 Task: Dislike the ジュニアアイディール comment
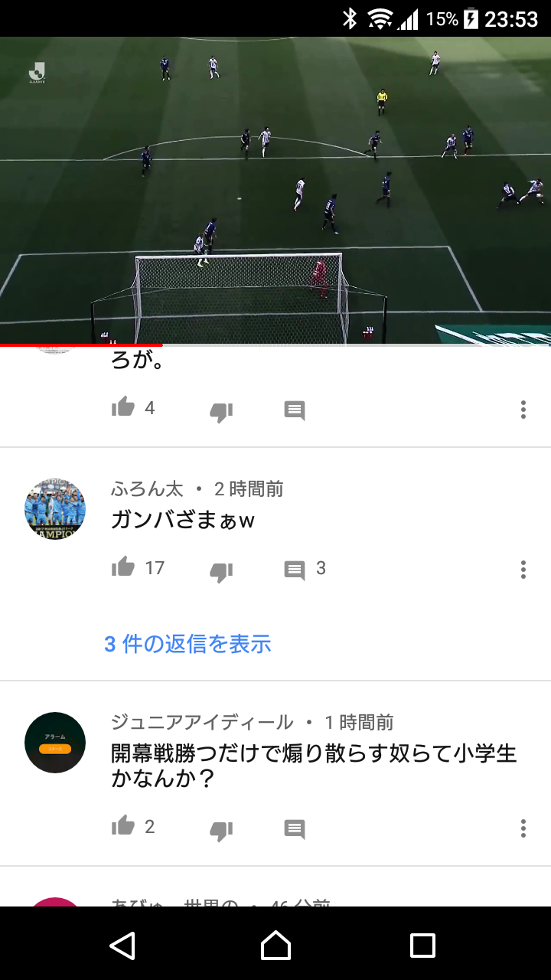tap(221, 830)
